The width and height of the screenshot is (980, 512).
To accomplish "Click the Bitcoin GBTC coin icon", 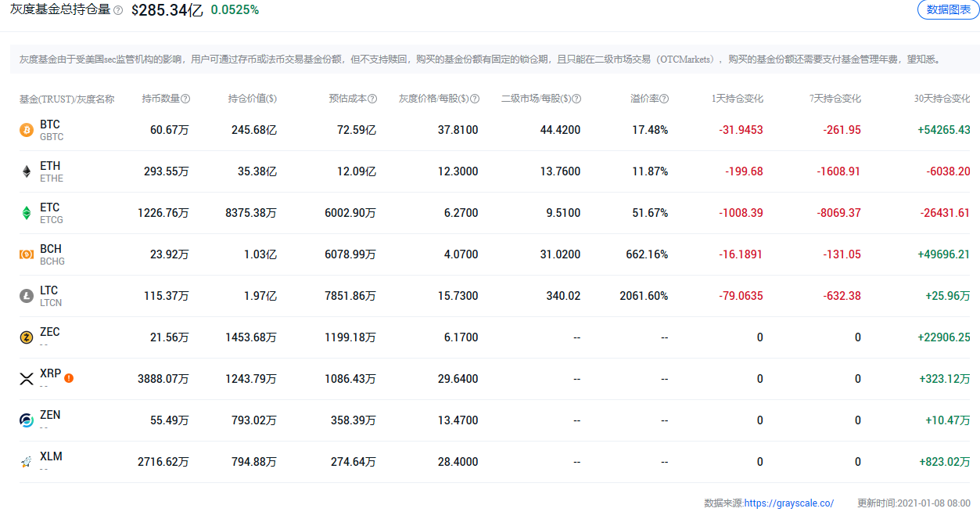I will coord(29,130).
